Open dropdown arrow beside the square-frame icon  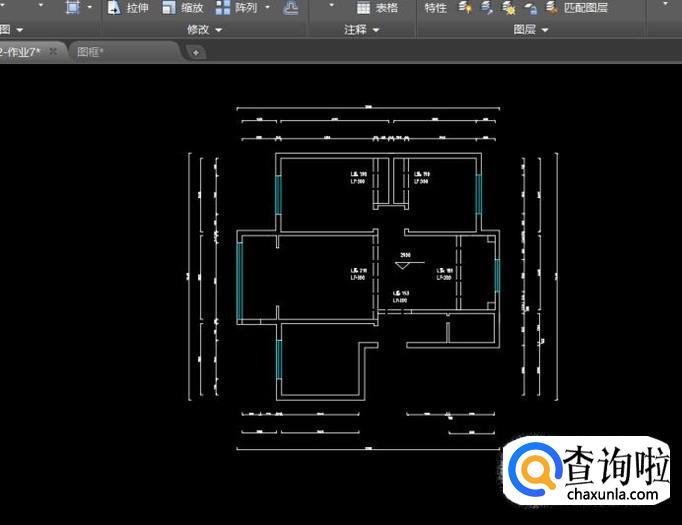pyautogui.click(x=90, y=7)
